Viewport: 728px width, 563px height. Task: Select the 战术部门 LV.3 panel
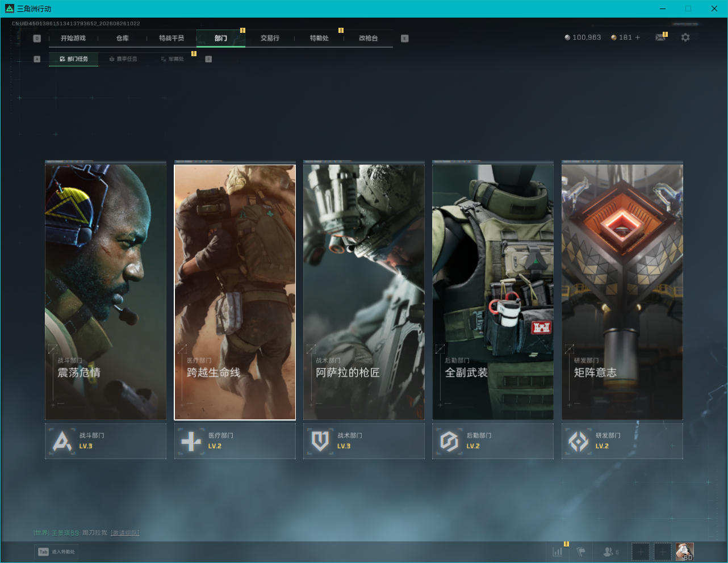[x=364, y=441]
